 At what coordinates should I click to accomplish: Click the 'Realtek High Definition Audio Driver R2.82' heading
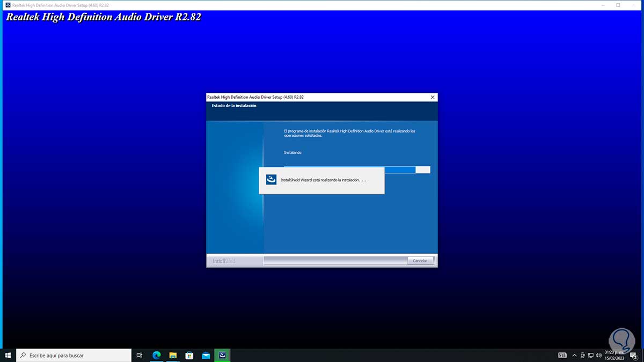(x=103, y=17)
